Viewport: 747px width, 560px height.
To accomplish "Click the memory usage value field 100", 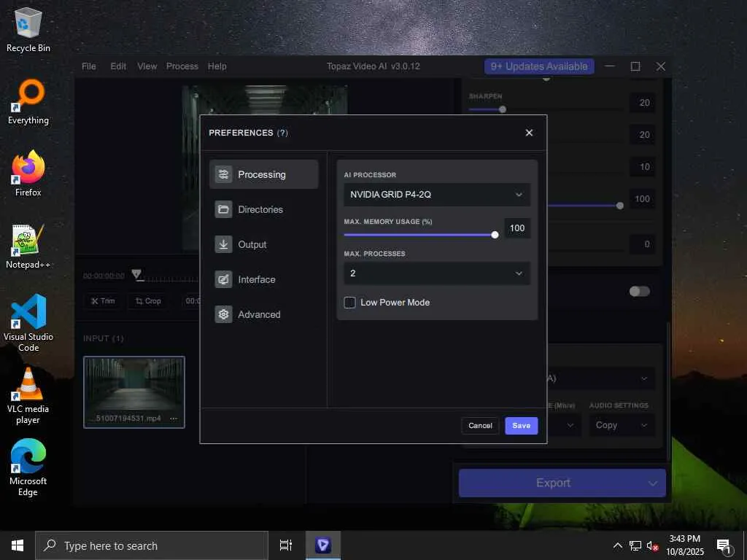I will [x=517, y=228].
